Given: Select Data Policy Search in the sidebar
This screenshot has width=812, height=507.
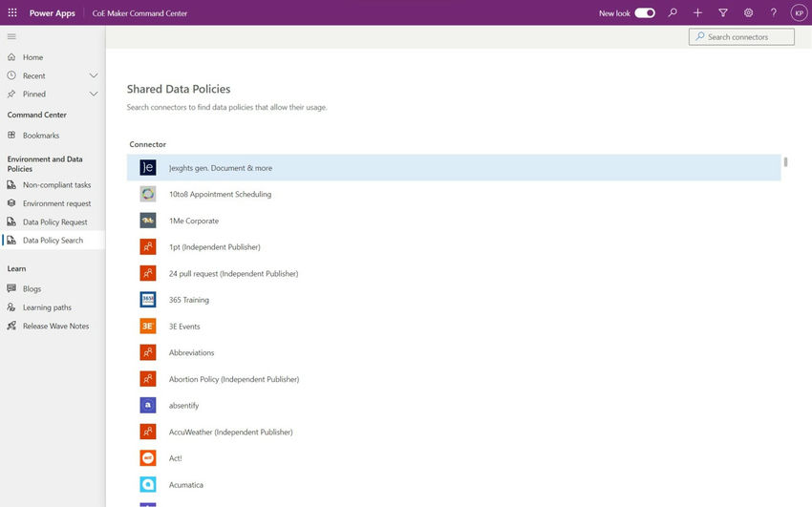Looking at the screenshot, I should (x=52, y=240).
